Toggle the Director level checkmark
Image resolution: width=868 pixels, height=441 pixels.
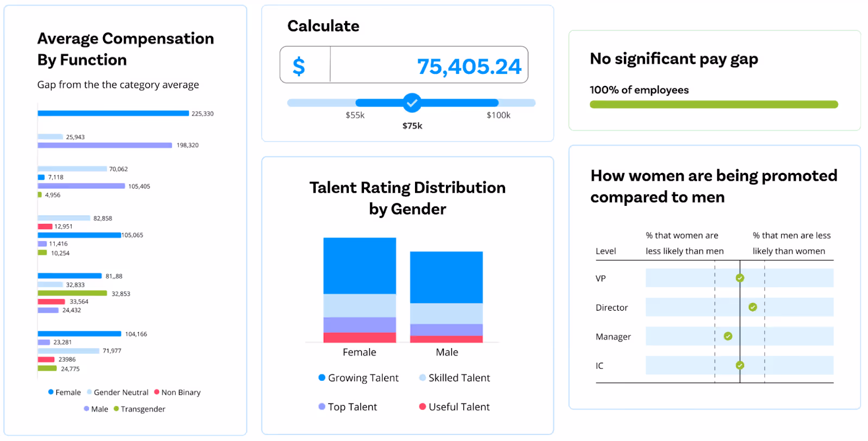pyautogui.click(x=752, y=307)
